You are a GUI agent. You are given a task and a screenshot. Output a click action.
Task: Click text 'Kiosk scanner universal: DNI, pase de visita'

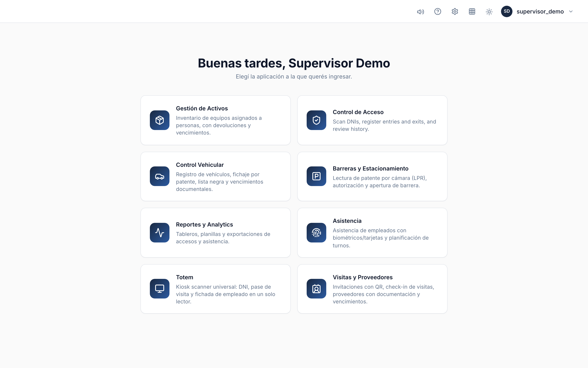[223, 290]
